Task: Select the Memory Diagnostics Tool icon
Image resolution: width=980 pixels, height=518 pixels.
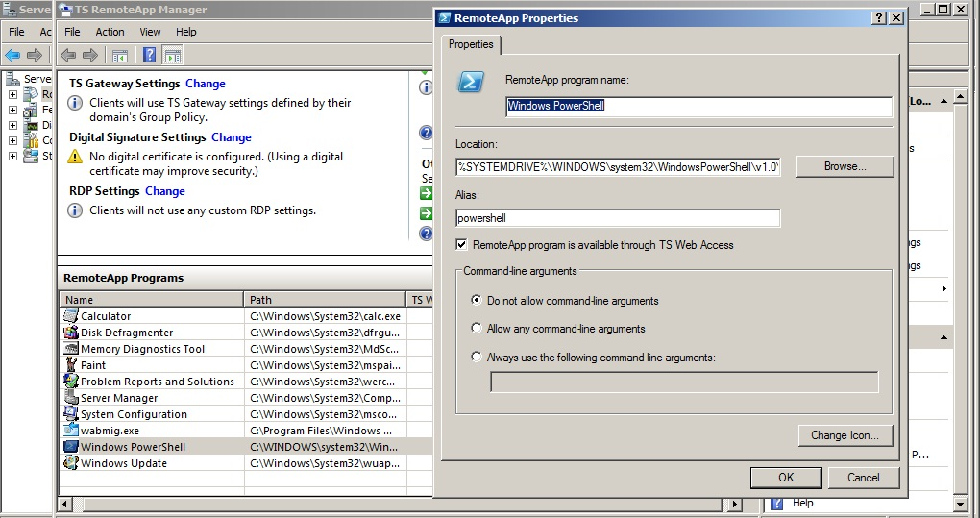Action: (x=71, y=349)
